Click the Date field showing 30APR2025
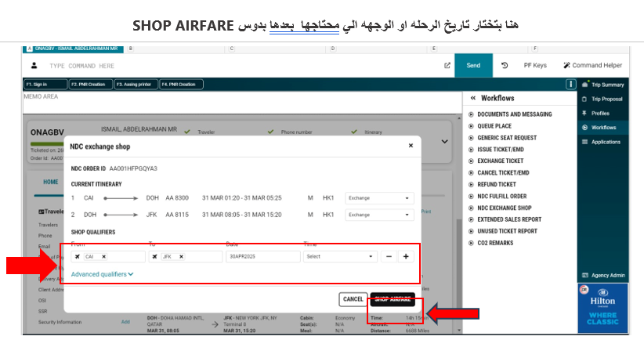This screenshot has width=644, height=347. coord(263,257)
